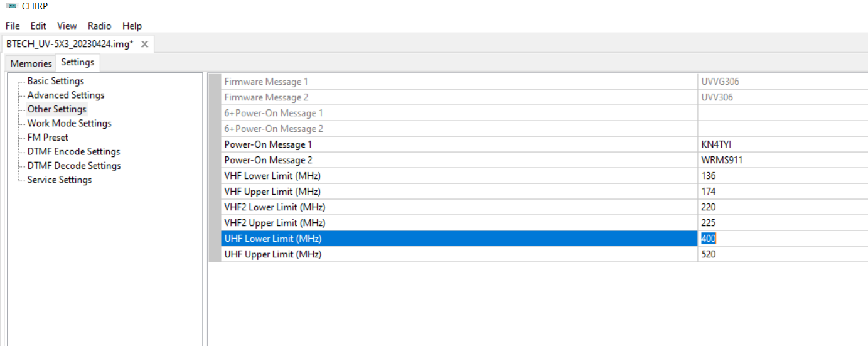Open DTMF Encode Settings
This screenshot has width=868, height=346.
[x=73, y=151]
